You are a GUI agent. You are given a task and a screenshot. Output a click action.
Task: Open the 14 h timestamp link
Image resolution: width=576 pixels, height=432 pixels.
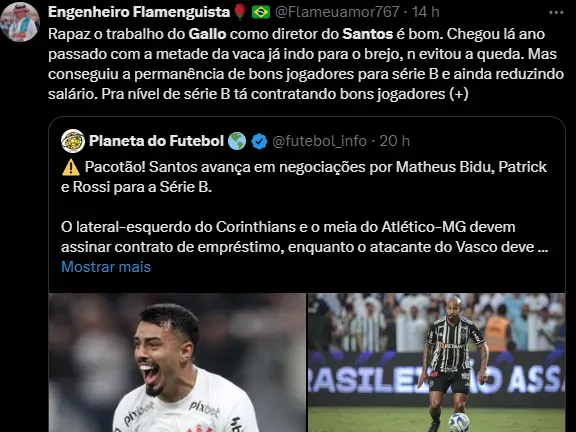425,12
